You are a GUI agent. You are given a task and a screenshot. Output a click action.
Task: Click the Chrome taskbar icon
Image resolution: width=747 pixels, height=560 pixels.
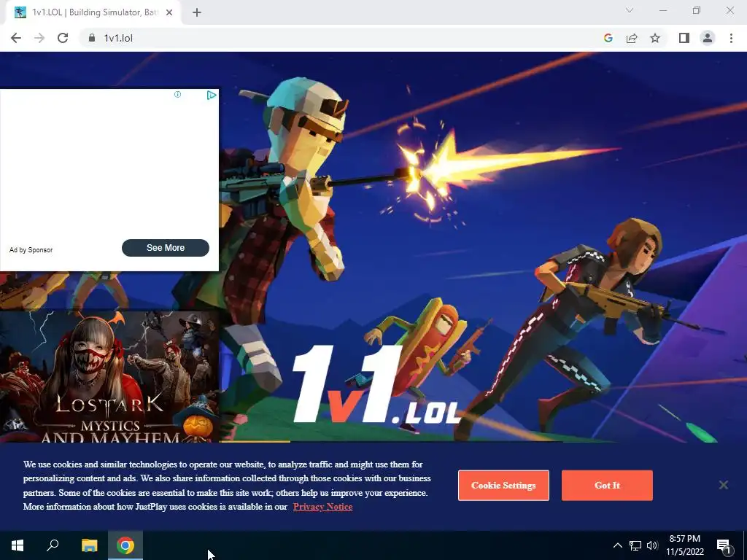coord(125,545)
